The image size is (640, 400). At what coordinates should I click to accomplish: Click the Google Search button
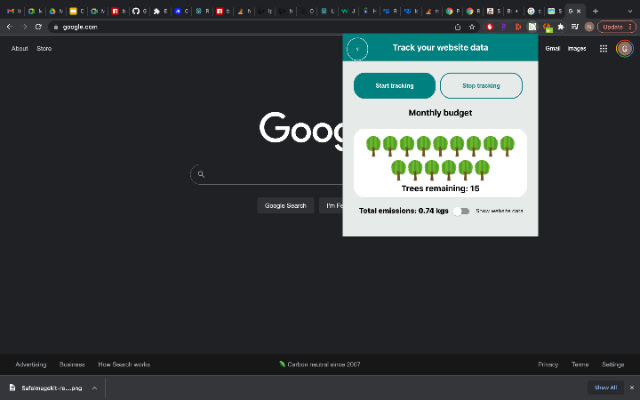click(285, 206)
